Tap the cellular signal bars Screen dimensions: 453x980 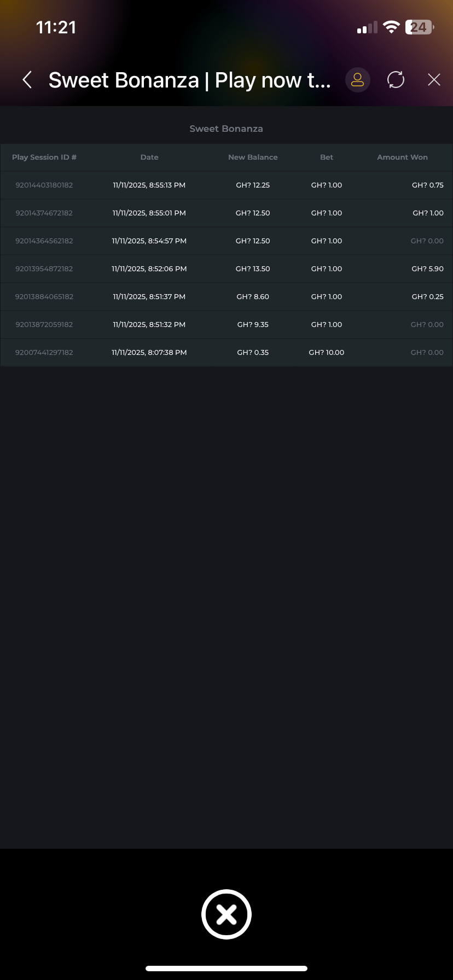point(367,28)
